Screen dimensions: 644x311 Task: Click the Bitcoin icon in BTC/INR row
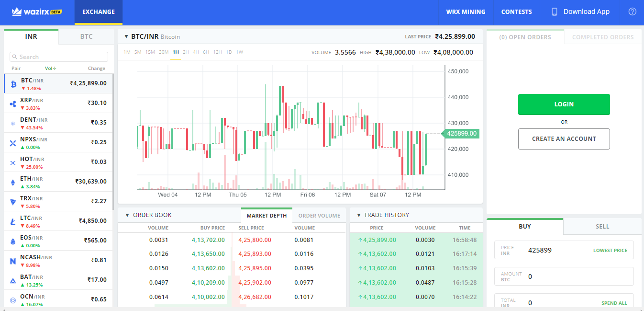13,84
